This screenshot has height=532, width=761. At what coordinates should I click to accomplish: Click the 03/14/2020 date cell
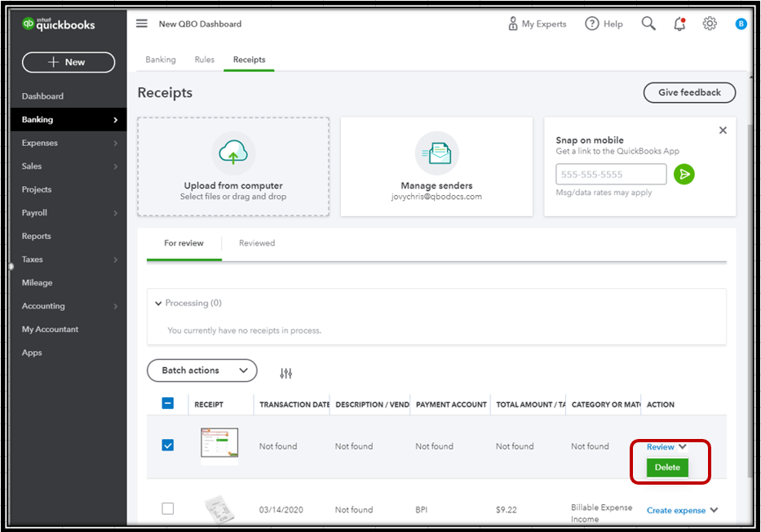click(x=281, y=510)
